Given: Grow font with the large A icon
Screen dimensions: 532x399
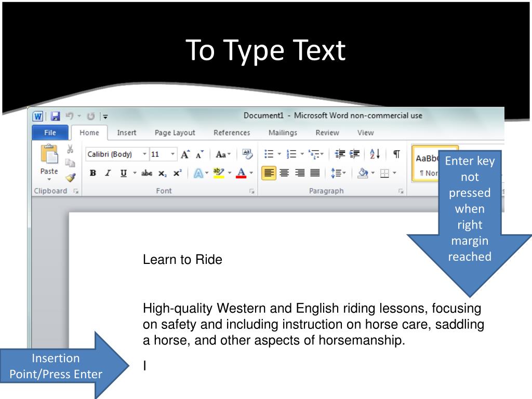Looking at the screenshot, I should [185, 154].
